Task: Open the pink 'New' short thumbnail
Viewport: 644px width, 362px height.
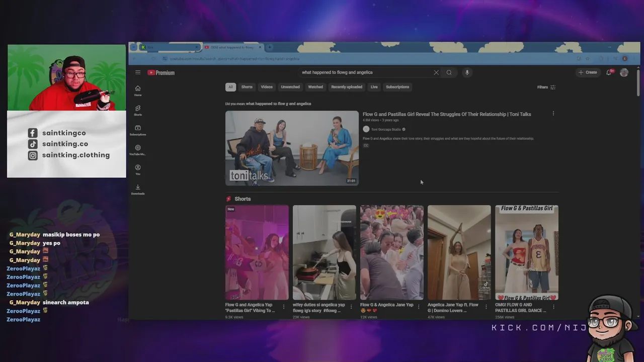Action: click(257, 252)
